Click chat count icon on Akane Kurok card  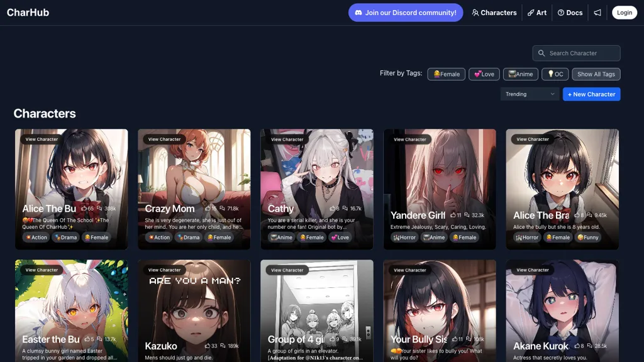pyautogui.click(x=589, y=346)
